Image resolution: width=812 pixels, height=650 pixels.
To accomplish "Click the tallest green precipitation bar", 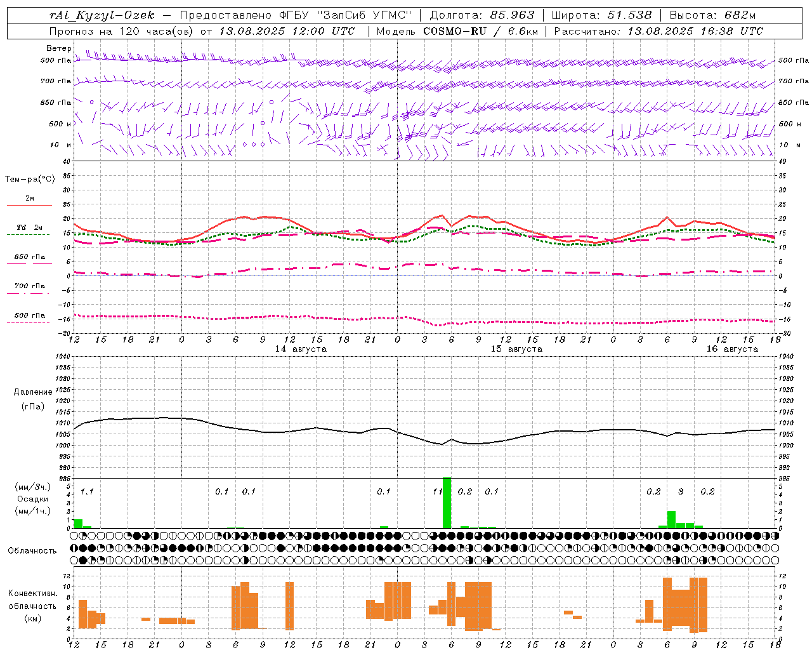I will pyautogui.click(x=447, y=503).
